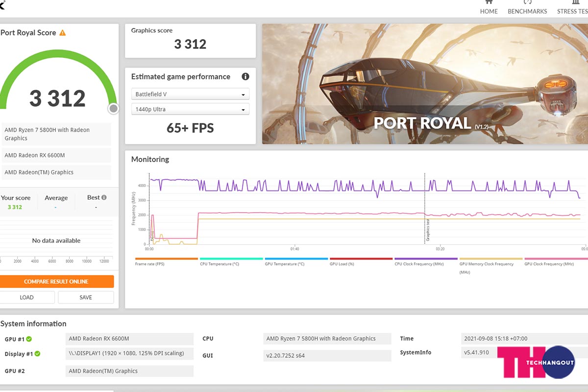Viewport: 588px width, 392px height.
Task: Toggle the Frame rate (FPS) legend color bar
Action: tap(166, 258)
